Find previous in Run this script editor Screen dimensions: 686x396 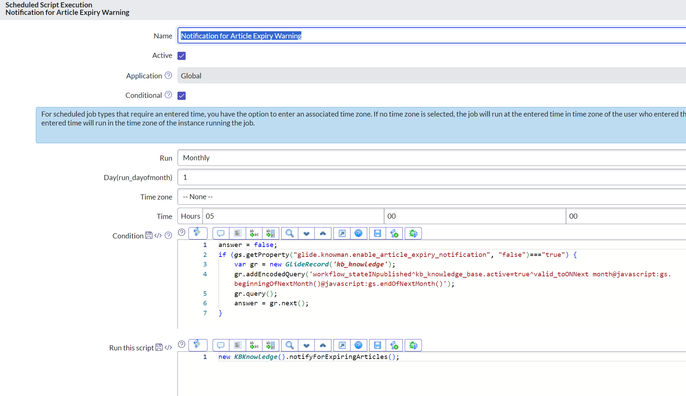point(323,346)
